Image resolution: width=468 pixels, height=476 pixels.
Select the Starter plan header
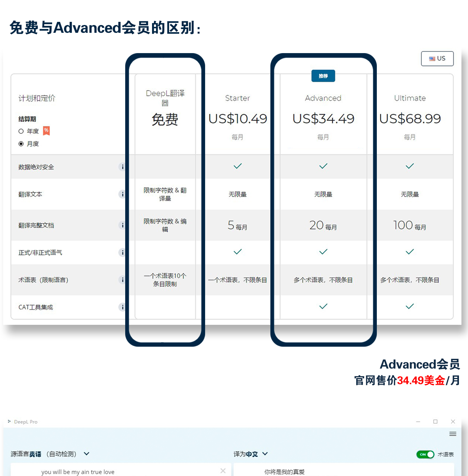click(x=238, y=98)
